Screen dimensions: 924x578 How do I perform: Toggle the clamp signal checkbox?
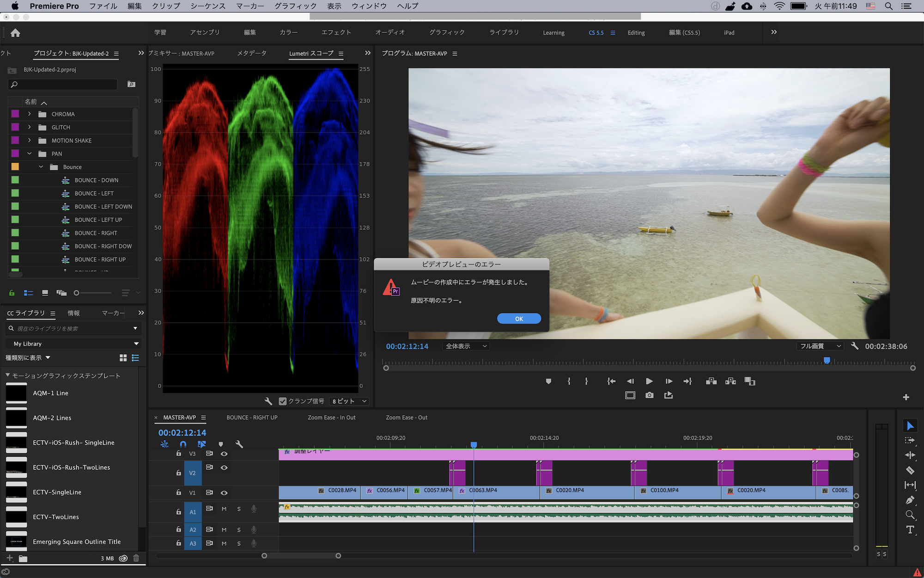[283, 401]
